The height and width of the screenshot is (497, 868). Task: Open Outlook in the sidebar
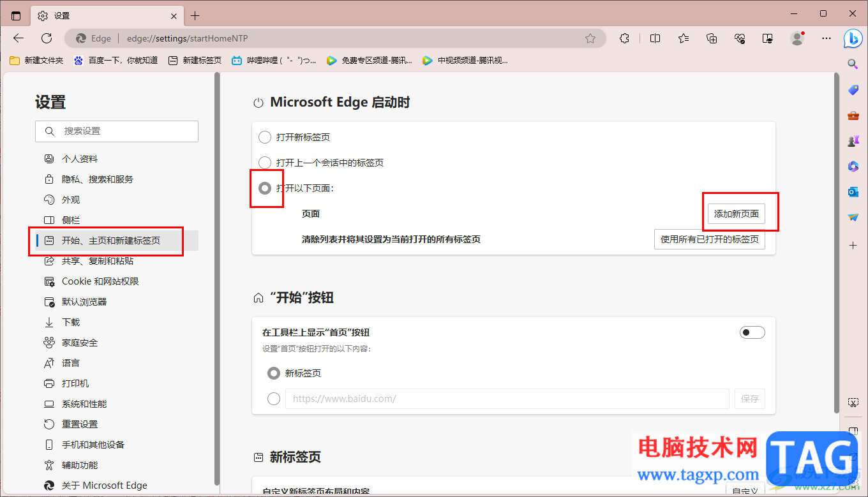click(853, 192)
